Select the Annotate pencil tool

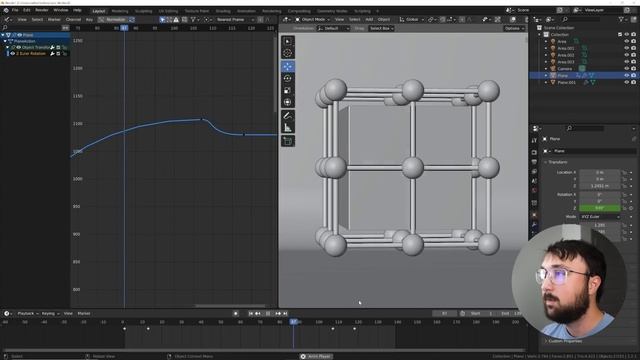click(288, 116)
